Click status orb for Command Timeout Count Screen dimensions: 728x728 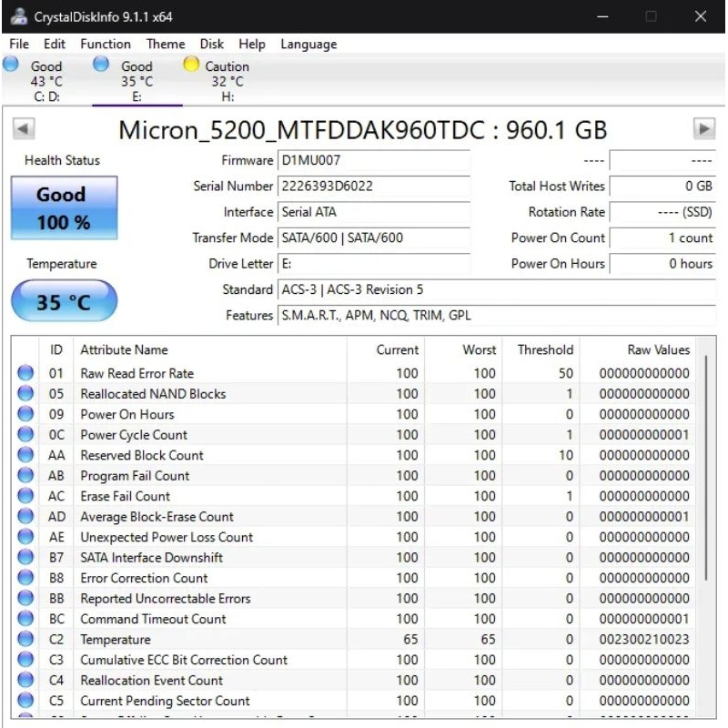[x=25, y=618]
